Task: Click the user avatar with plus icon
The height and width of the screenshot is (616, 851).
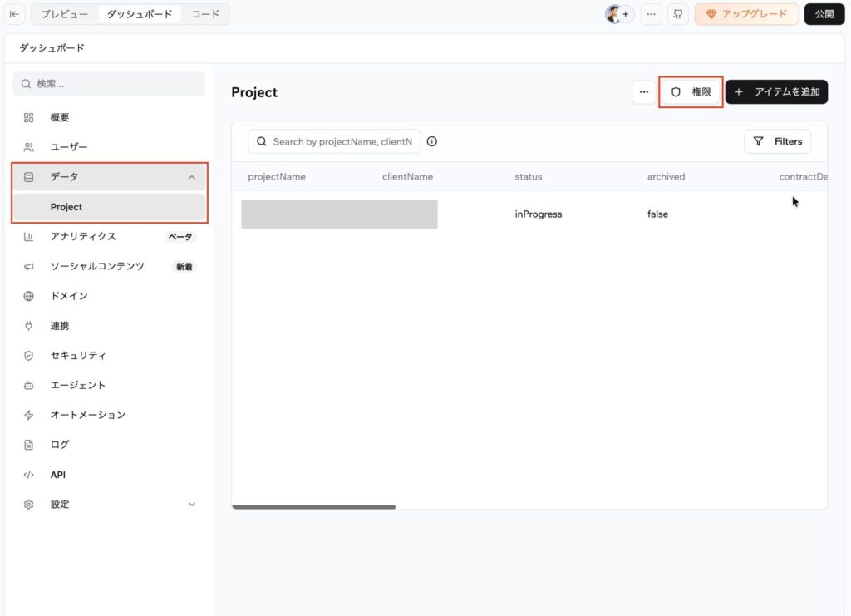Action: [619, 14]
